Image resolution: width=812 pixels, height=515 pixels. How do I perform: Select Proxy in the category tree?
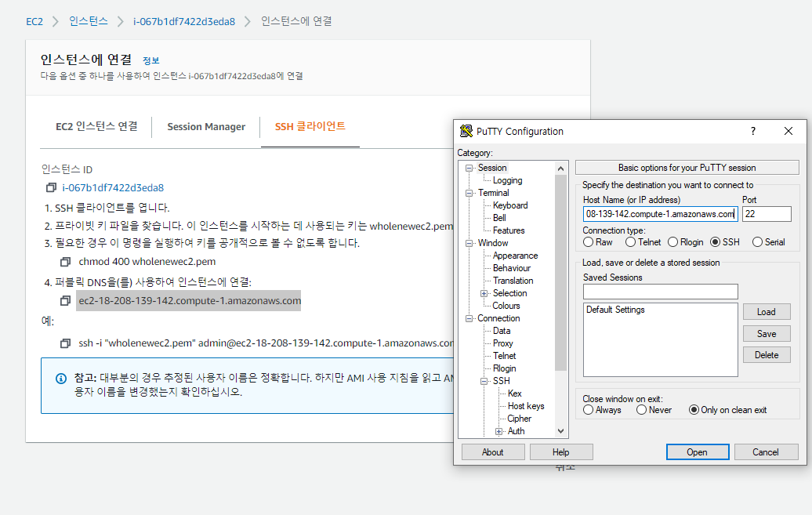[503, 343]
